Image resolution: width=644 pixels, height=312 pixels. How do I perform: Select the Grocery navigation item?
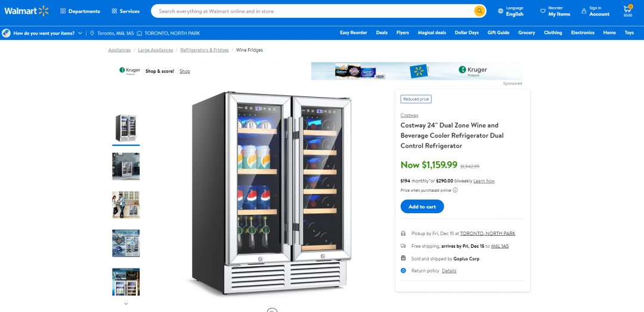point(527,33)
